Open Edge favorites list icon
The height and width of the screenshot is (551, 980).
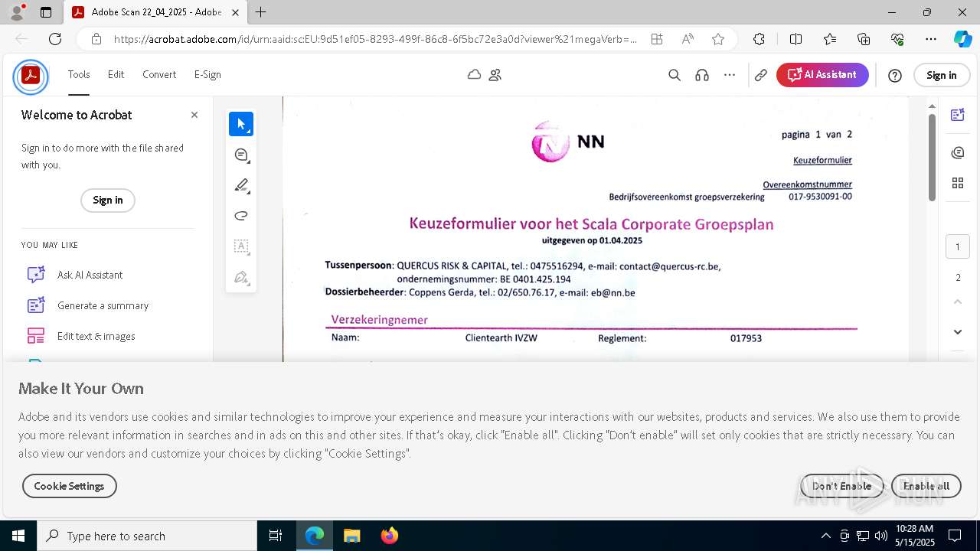[x=830, y=39]
